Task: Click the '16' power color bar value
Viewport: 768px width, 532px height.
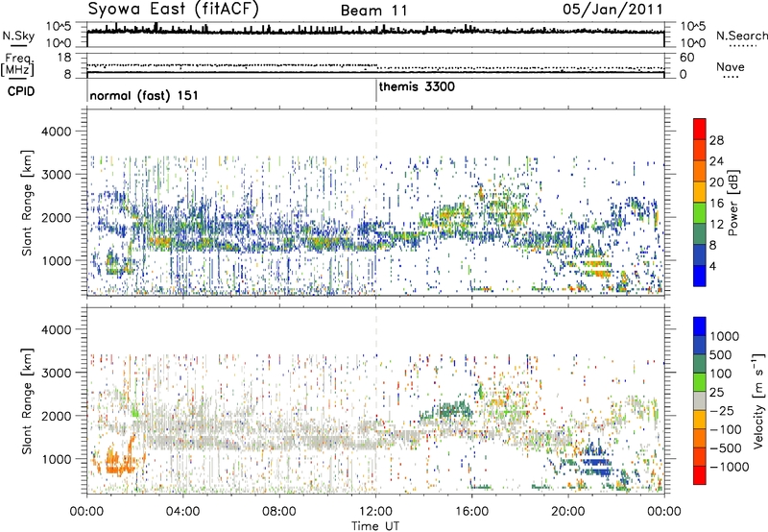Action: [716, 204]
